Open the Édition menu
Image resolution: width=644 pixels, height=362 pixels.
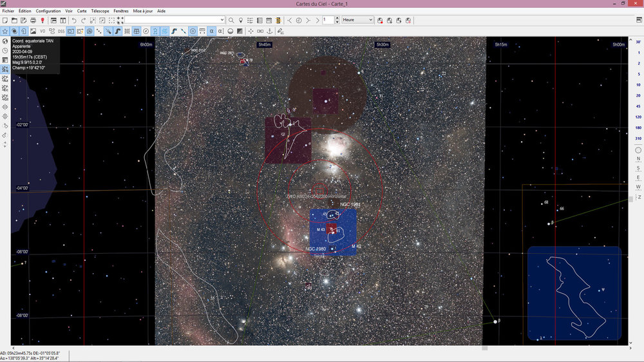tap(25, 11)
